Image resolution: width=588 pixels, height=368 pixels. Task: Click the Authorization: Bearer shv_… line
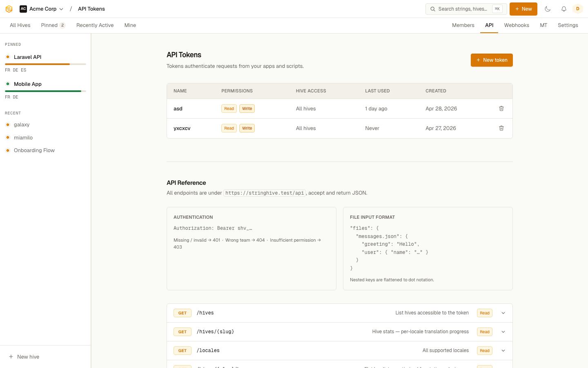coord(213,229)
